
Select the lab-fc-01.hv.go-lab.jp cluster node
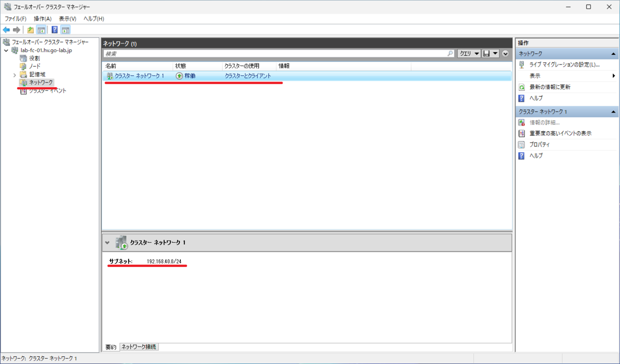pos(46,50)
